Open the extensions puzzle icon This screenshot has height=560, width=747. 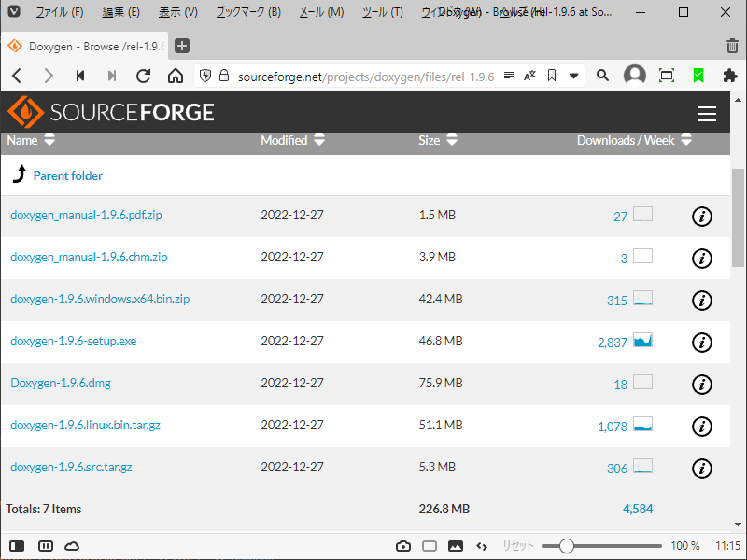point(730,76)
